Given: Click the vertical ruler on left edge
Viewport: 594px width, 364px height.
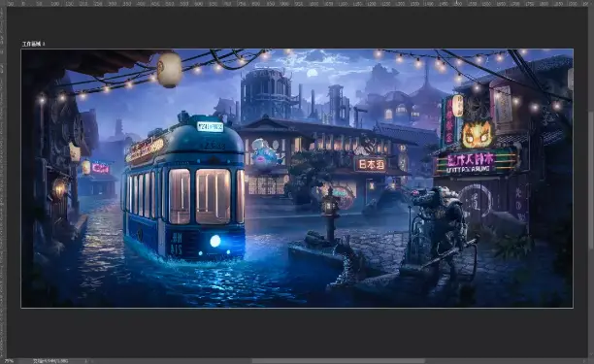Looking at the screenshot, I should (3, 182).
